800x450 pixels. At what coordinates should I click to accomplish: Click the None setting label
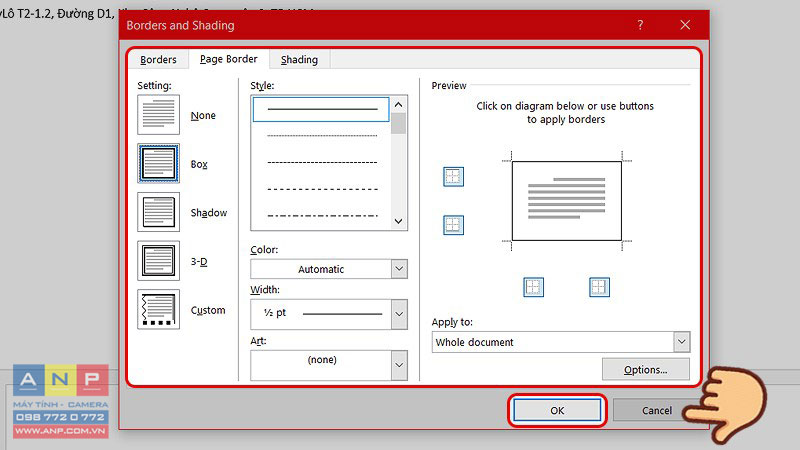click(203, 116)
